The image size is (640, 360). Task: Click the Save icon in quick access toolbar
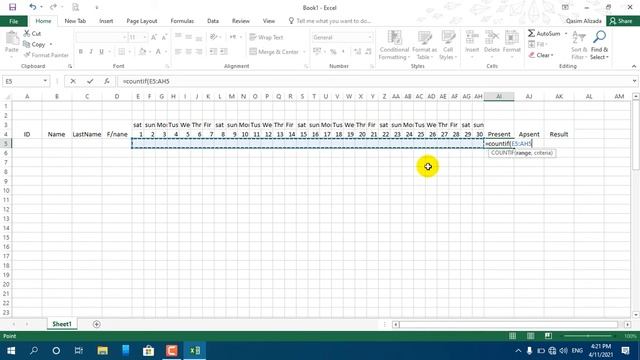tap(13, 7)
